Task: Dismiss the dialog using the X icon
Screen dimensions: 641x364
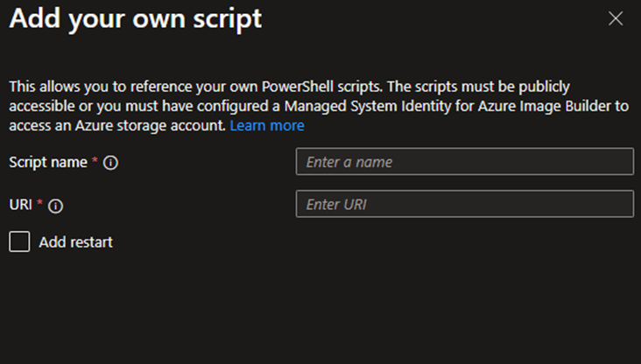Action: click(616, 18)
